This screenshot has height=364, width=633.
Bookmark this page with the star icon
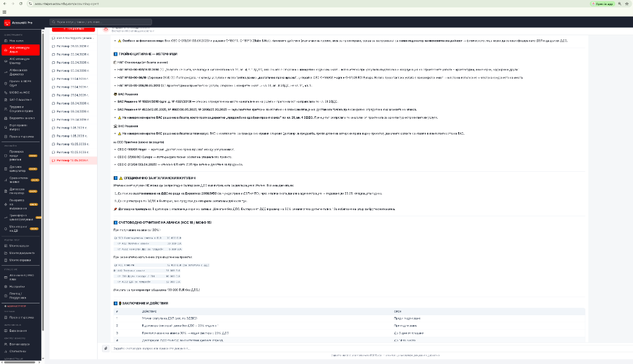627,4
